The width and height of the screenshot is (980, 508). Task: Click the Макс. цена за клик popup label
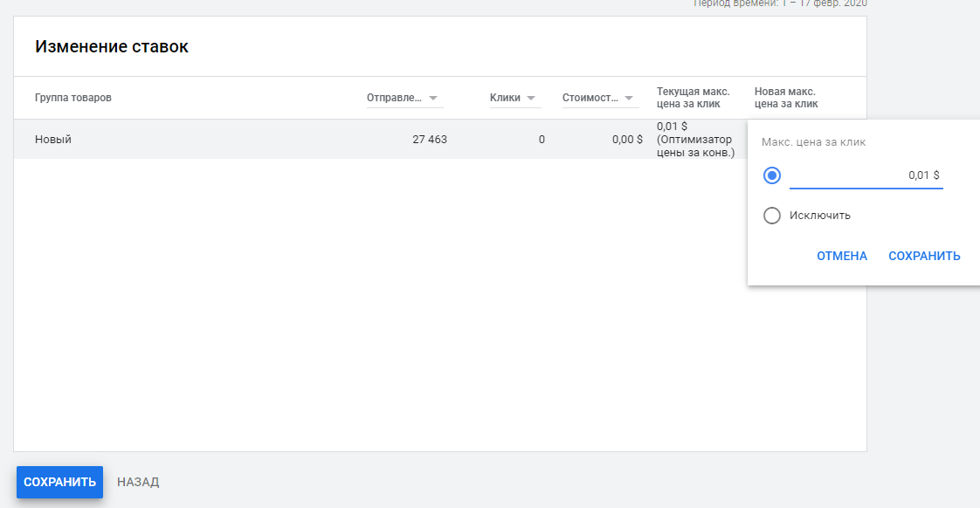tap(813, 142)
